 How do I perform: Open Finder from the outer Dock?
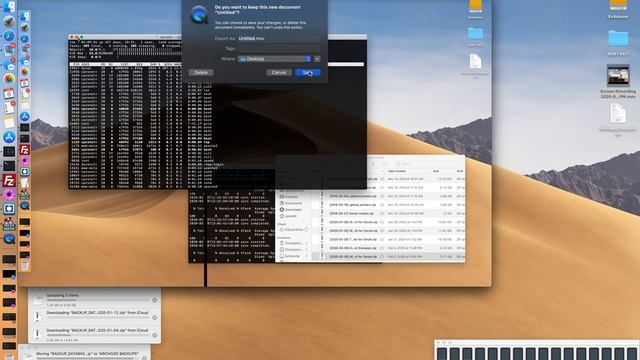click(x=9, y=6)
